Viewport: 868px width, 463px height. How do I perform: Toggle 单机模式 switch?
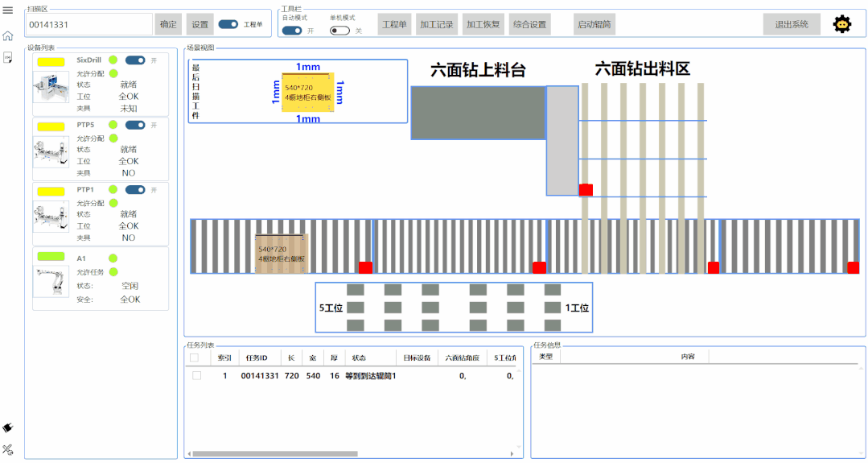339,31
